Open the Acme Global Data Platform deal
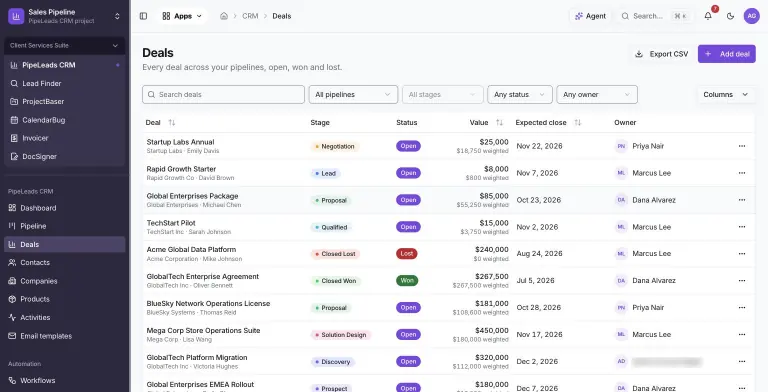The width and height of the screenshot is (768, 392). (191, 249)
